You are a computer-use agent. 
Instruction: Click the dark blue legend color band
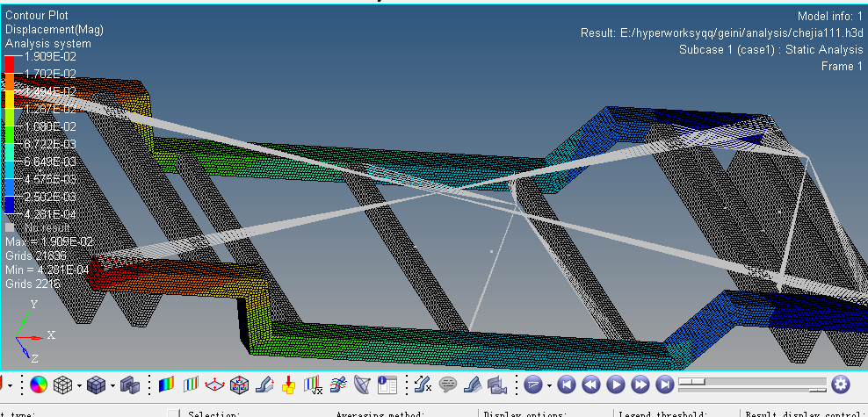click(x=10, y=205)
